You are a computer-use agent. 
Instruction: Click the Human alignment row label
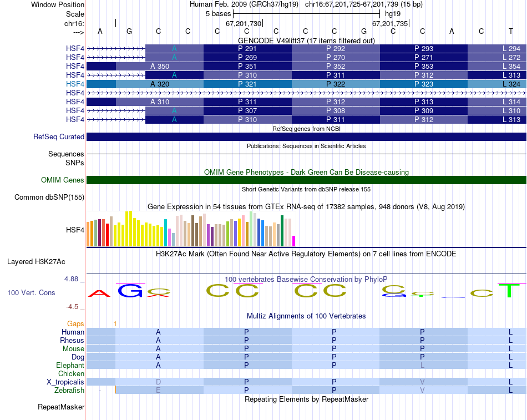tap(73, 332)
